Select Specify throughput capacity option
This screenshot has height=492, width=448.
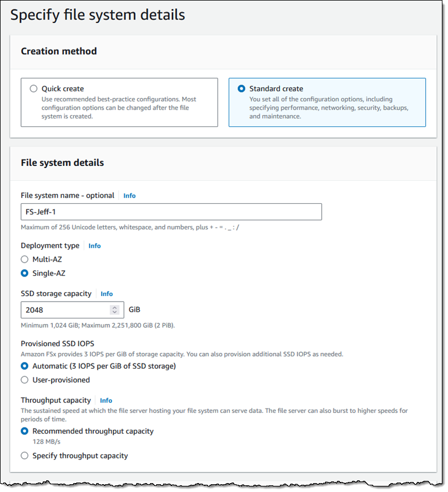coord(24,456)
